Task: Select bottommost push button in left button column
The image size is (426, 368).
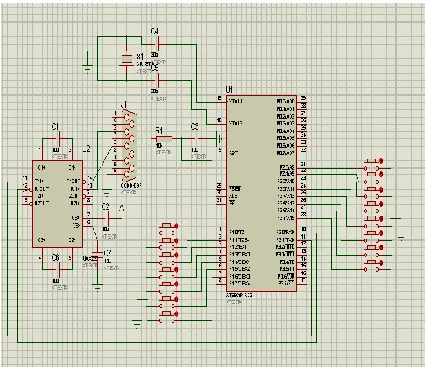Action: (168, 317)
